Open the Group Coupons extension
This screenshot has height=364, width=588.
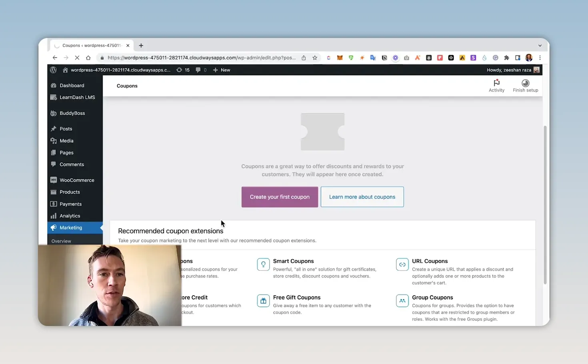pyautogui.click(x=432, y=298)
